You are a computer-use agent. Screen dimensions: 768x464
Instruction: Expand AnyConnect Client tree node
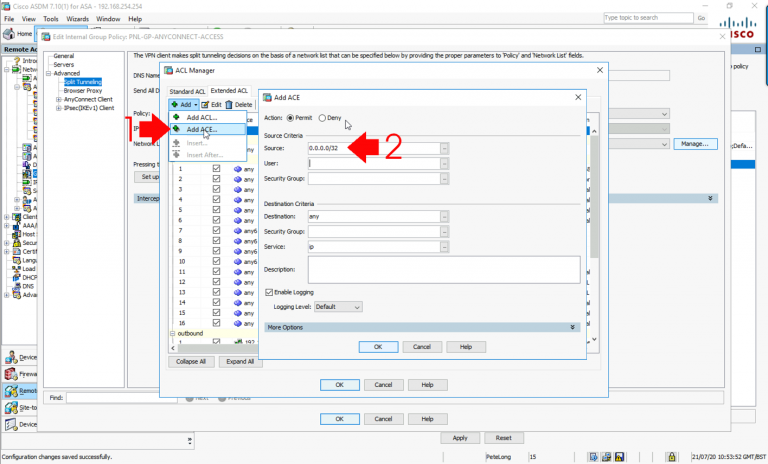[x=58, y=99]
